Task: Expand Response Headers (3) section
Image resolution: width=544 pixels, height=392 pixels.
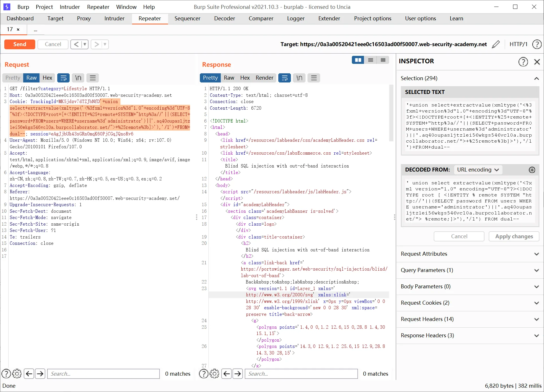Action: tap(470, 336)
